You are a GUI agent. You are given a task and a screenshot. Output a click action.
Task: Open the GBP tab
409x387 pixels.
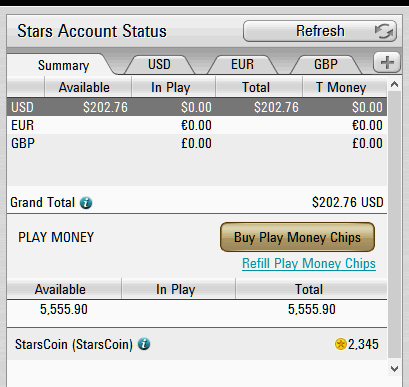pos(326,64)
